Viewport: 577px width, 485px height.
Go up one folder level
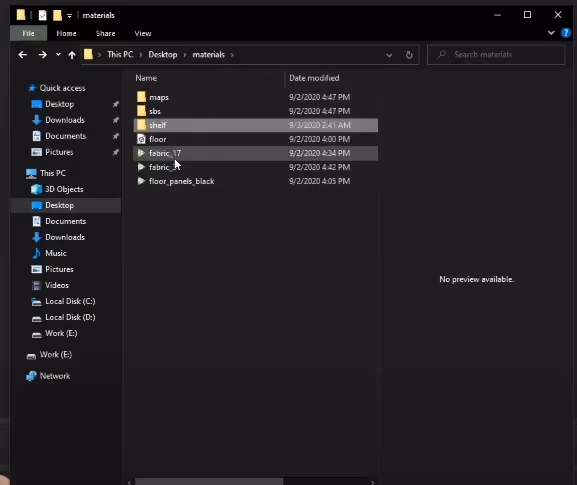[72, 55]
